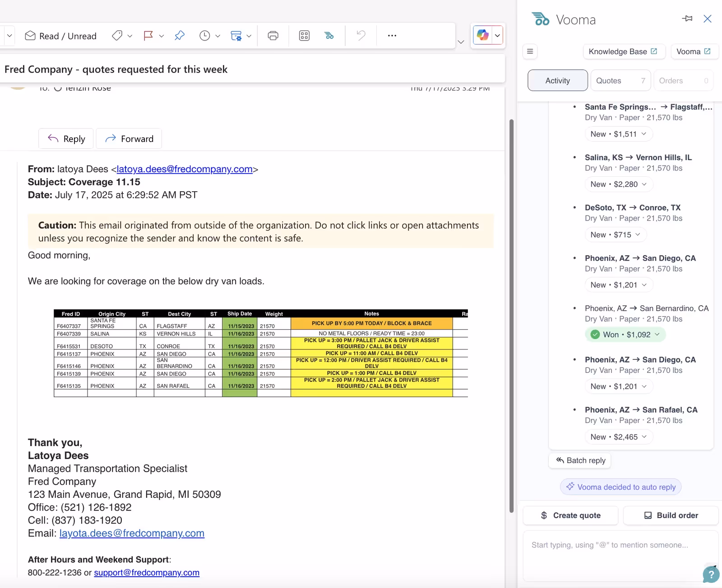
Task: Switch to the Activity tab
Action: coord(558,81)
